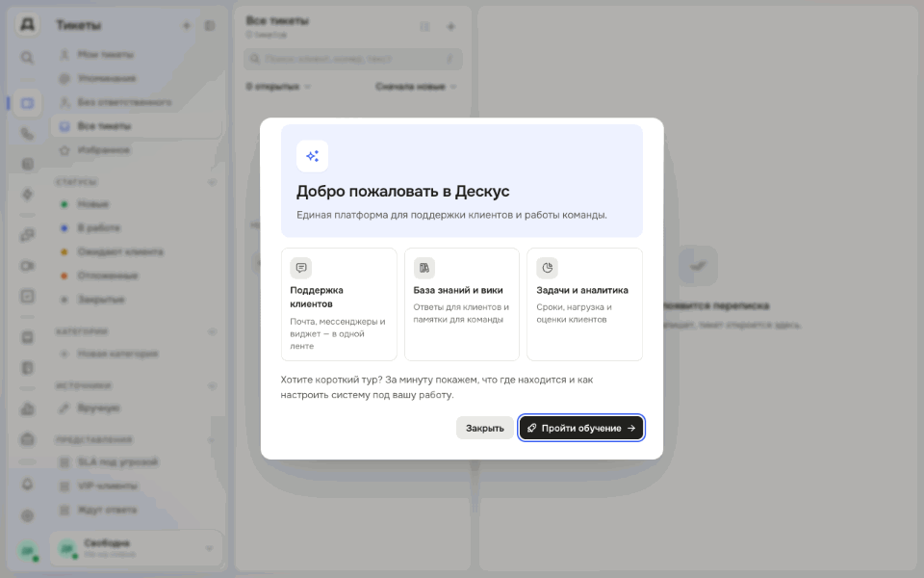Image resolution: width=924 pixels, height=578 pixels.
Task: Open Без ответственного in the sidebar
Action: [136, 102]
